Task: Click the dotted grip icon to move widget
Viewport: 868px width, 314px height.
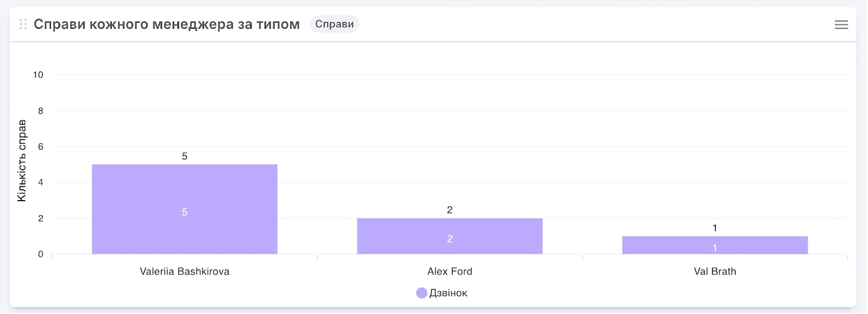Action: pyautogui.click(x=22, y=24)
